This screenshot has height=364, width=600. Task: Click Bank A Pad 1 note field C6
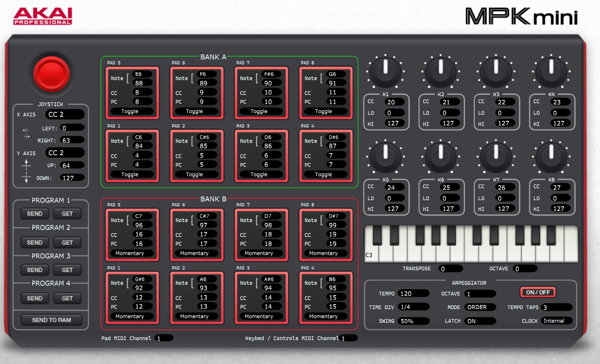[x=143, y=137]
